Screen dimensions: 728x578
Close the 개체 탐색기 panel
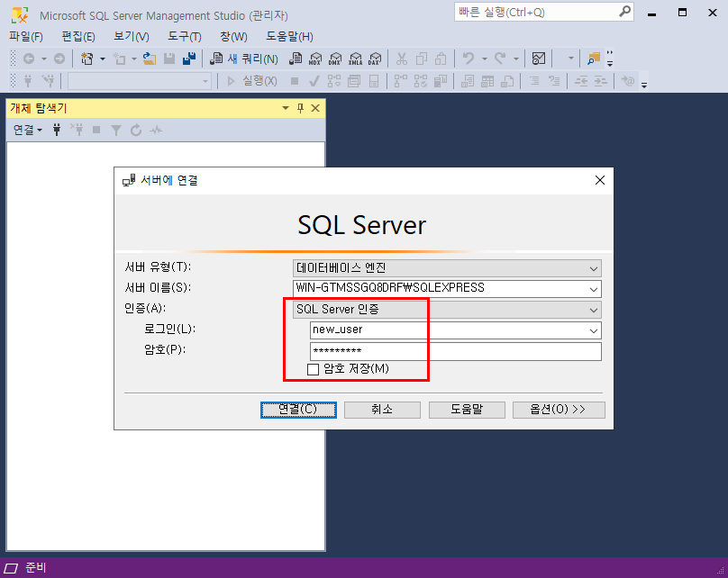click(315, 108)
